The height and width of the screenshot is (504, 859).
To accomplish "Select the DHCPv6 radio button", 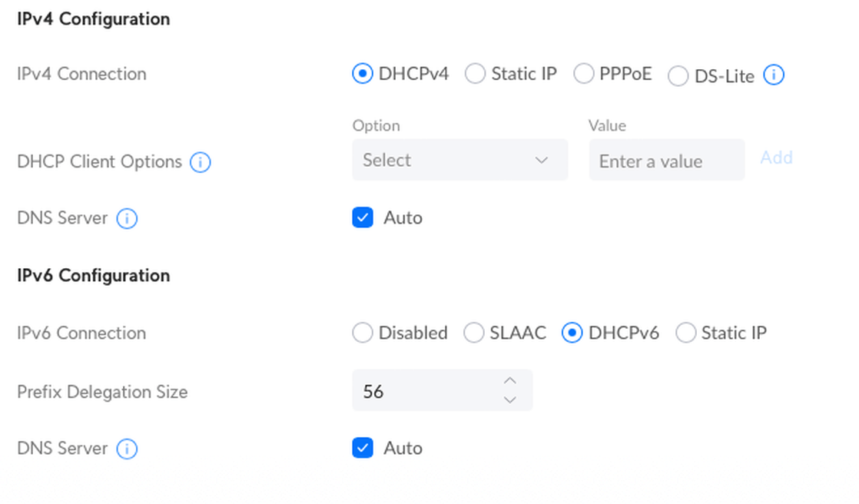I will coord(572,333).
